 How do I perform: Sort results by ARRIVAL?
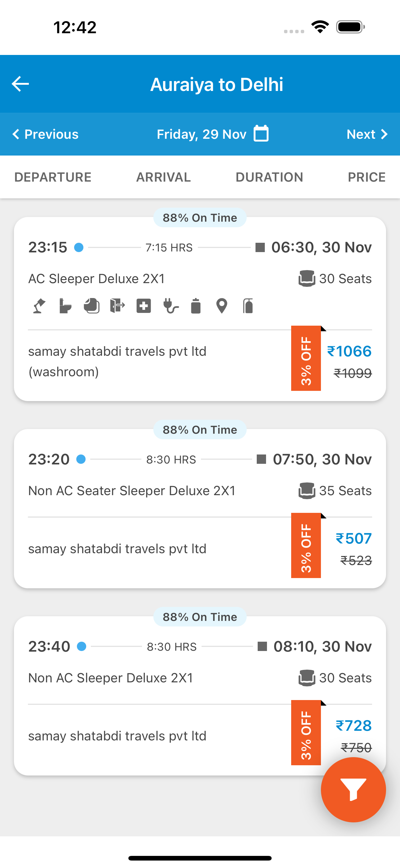coord(164,177)
